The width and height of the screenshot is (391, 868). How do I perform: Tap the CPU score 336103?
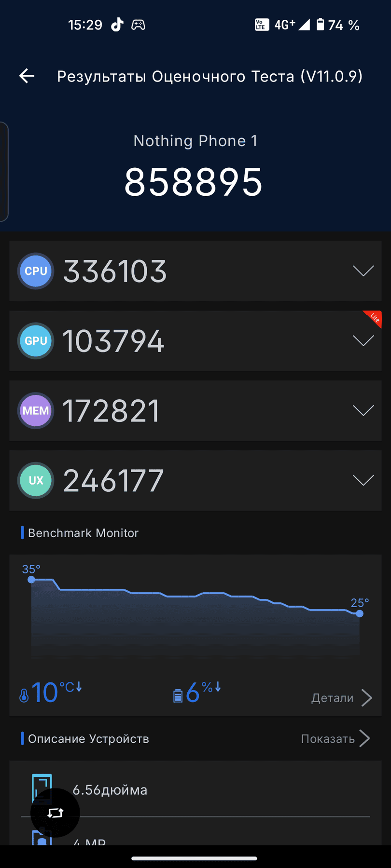point(115,271)
